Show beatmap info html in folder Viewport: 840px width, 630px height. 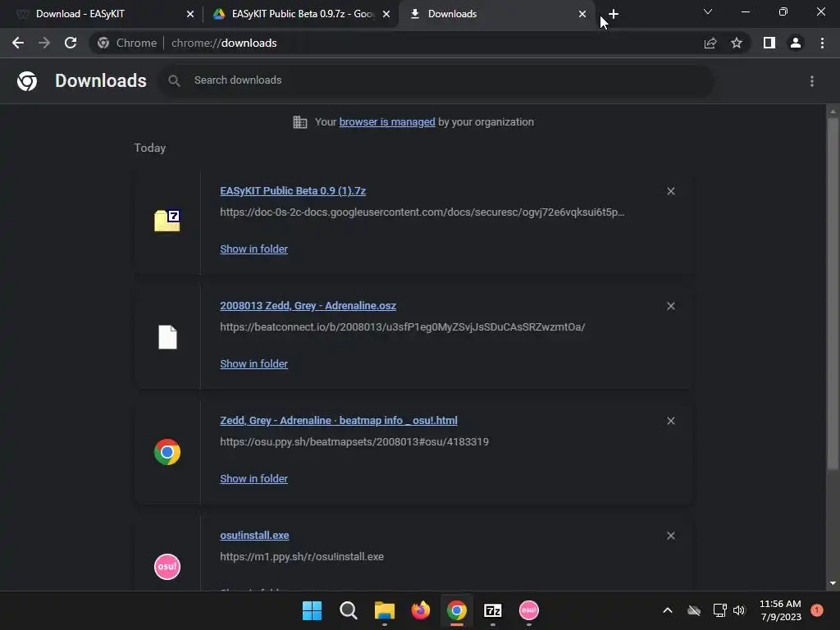(x=254, y=478)
